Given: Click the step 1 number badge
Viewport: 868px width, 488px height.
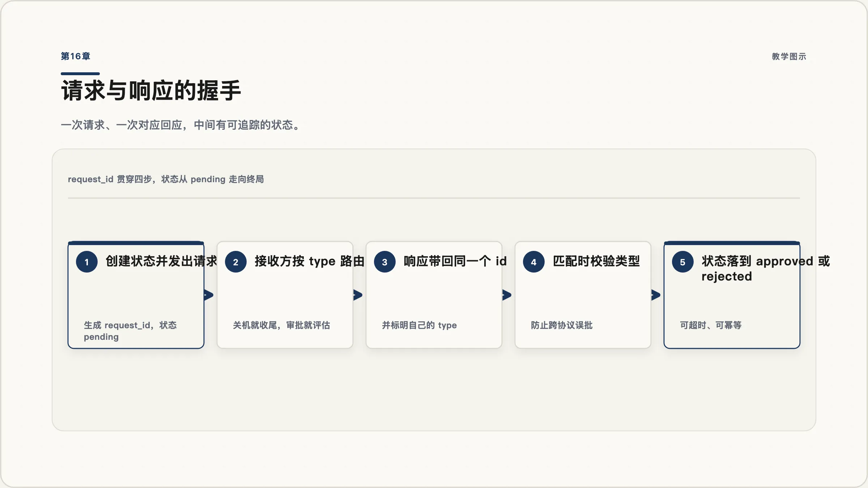Looking at the screenshot, I should (x=87, y=262).
